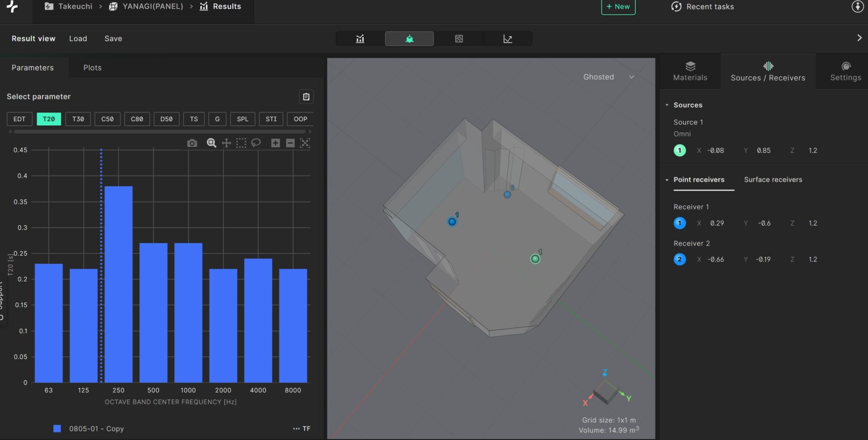Toggle the C80 parameter chip
868x440 pixels.
137,119
